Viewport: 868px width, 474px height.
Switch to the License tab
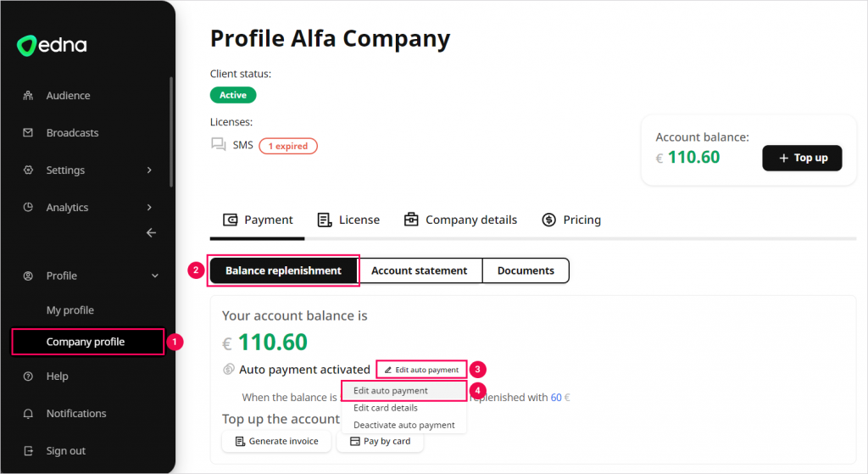tap(348, 220)
